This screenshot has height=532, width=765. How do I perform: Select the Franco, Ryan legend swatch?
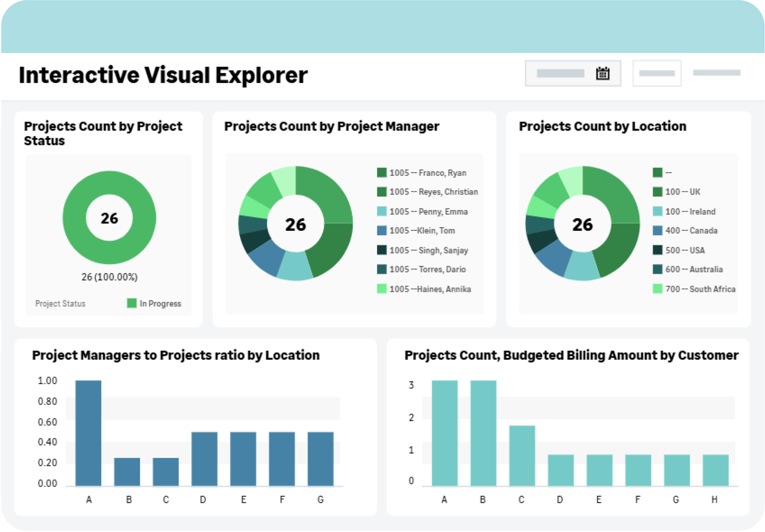[382, 173]
